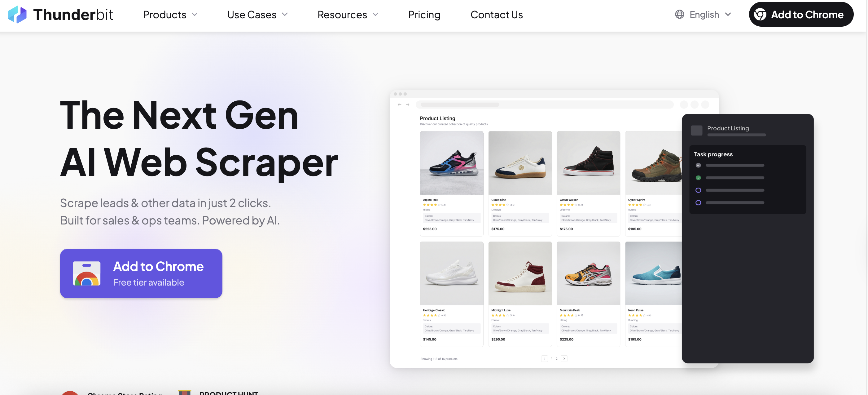This screenshot has height=395, width=868.
Task: Click the browser mockup back arrow
Action: click(399, 104)
